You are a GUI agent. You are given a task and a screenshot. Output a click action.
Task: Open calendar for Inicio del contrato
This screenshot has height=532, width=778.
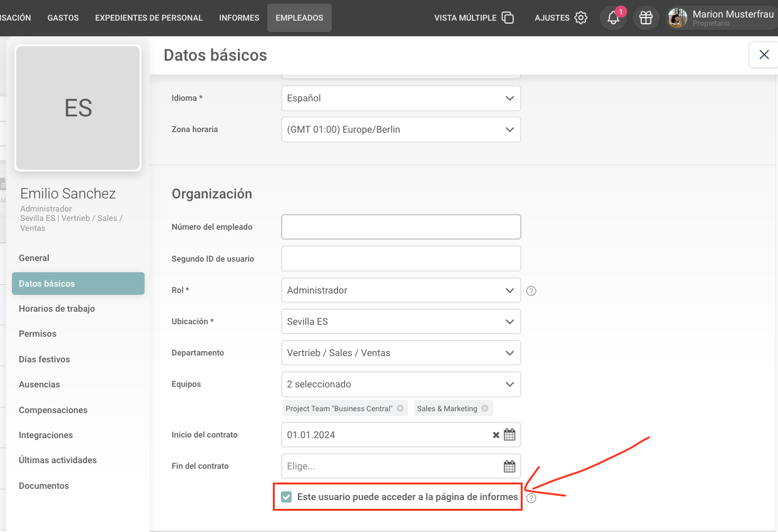509,434
